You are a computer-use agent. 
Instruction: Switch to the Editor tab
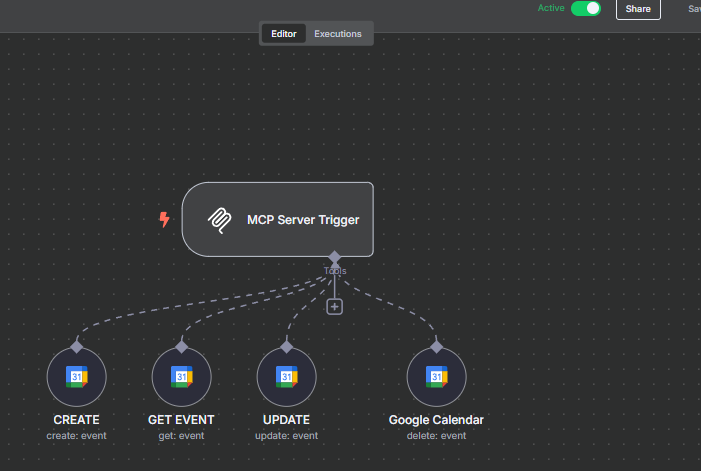(x=283, y=34)
